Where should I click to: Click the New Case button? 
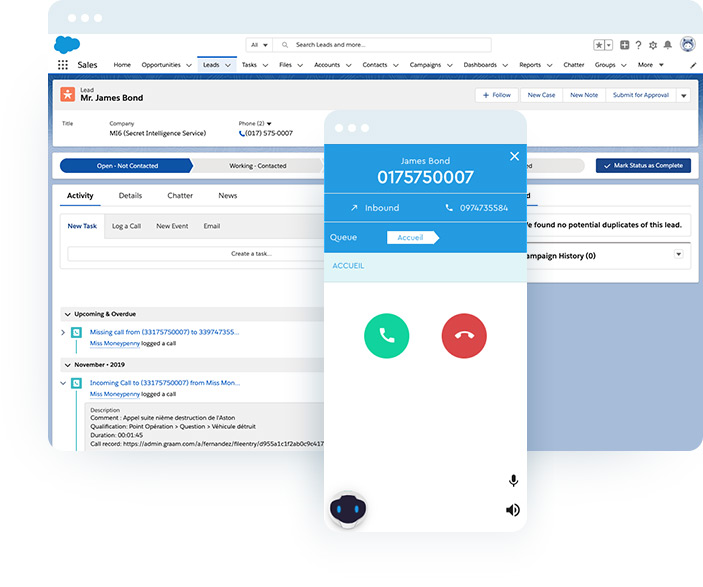pyautogui.click(x=541, y=95)
